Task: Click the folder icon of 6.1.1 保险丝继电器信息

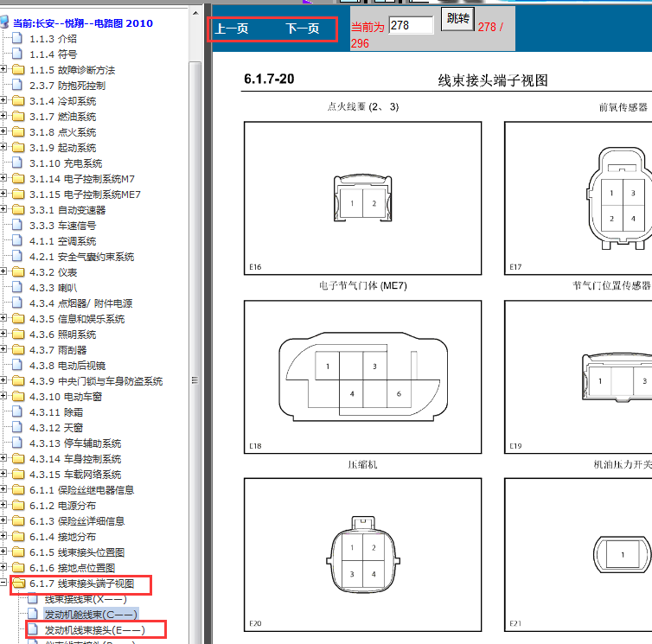Action: pos(18,490)
